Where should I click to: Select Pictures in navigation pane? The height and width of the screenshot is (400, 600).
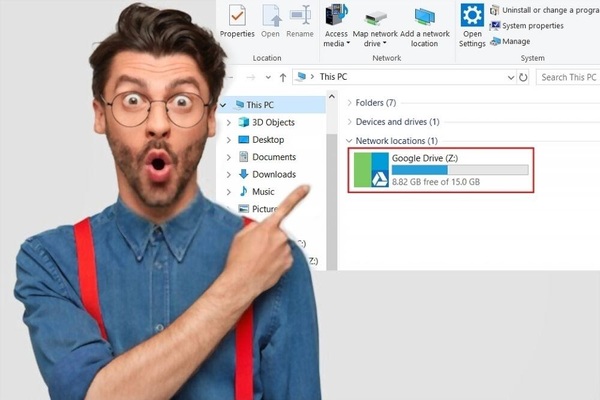[258, 209]
